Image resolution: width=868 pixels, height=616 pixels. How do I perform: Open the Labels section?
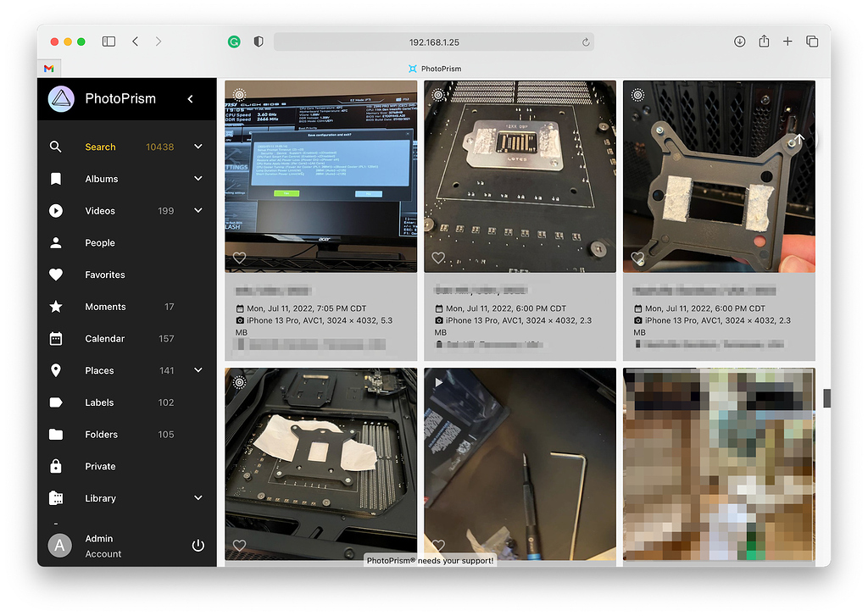tap(99, 402)
